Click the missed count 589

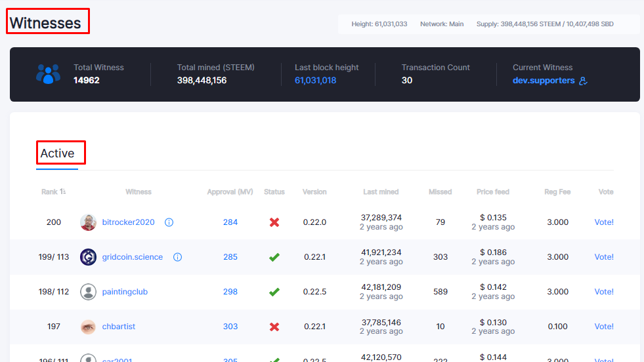pos(440,292)
